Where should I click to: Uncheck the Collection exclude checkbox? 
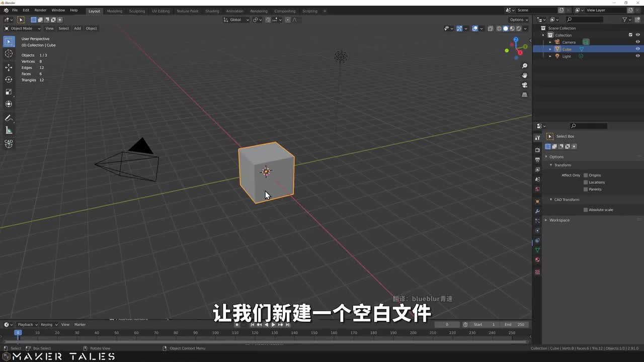pyautogui.click(x=630, y=35)
